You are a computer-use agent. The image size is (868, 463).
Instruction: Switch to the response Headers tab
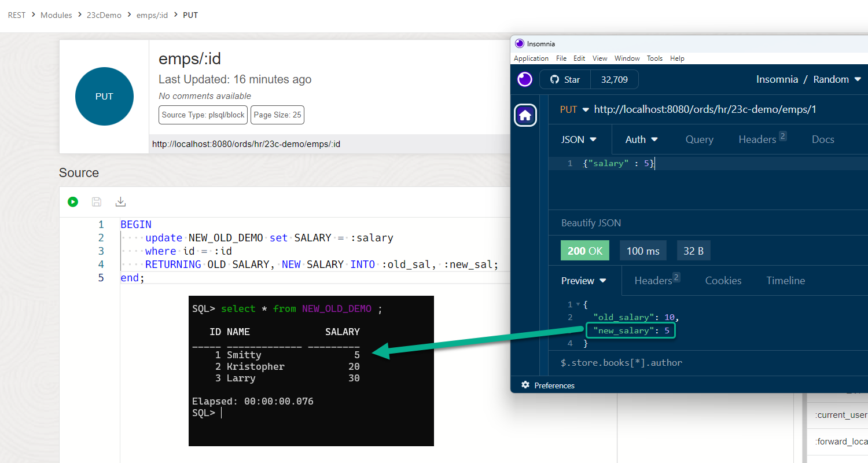point(657,280)
